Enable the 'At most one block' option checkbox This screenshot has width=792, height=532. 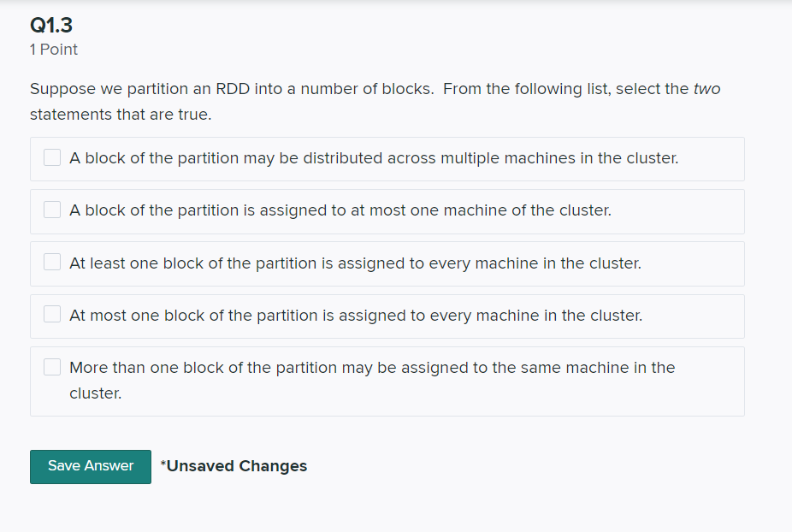[x=52, y=314]
